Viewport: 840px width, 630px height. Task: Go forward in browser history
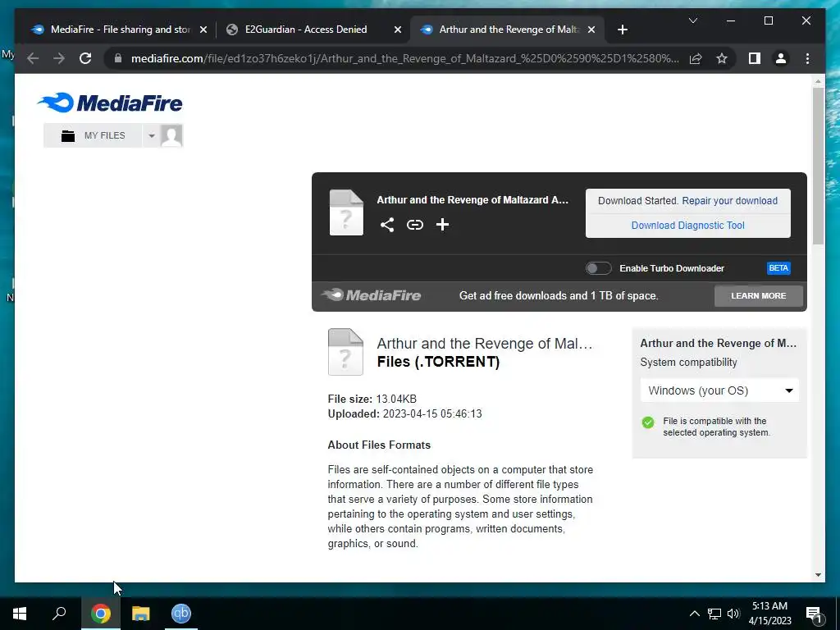click(59, 58)
